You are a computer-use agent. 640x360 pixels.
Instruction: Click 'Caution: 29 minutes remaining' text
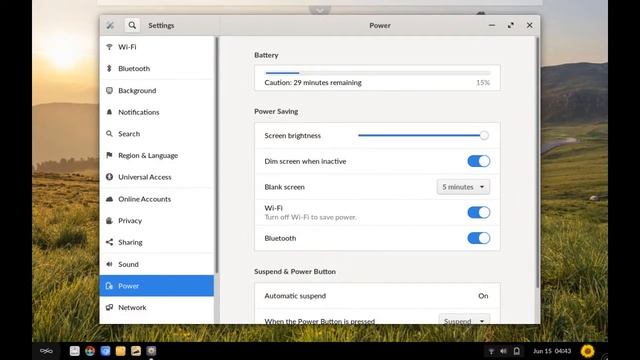tap(313, 82)
